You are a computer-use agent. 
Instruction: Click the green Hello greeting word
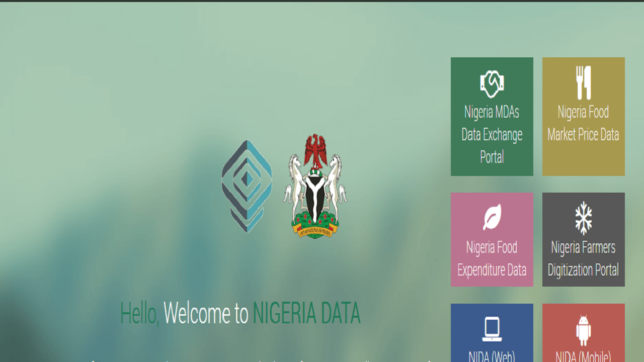tap(140, 313)
